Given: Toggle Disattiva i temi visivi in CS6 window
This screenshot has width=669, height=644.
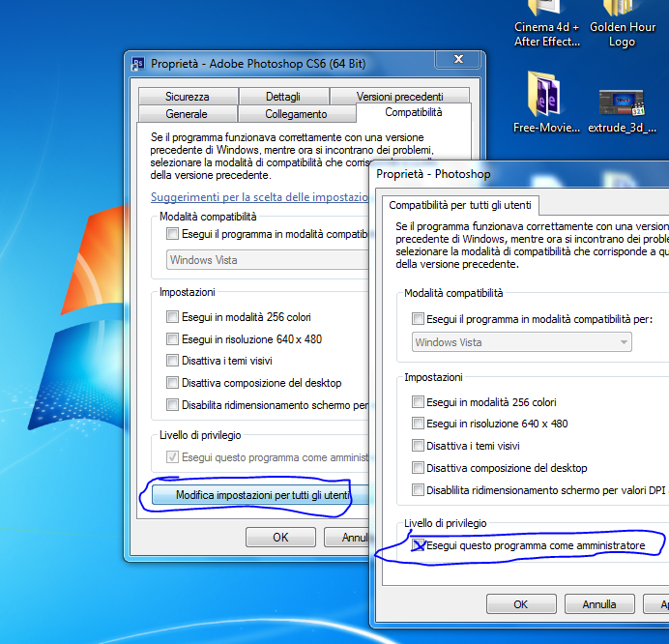Looking at the screenshot, I should (172, 361).
